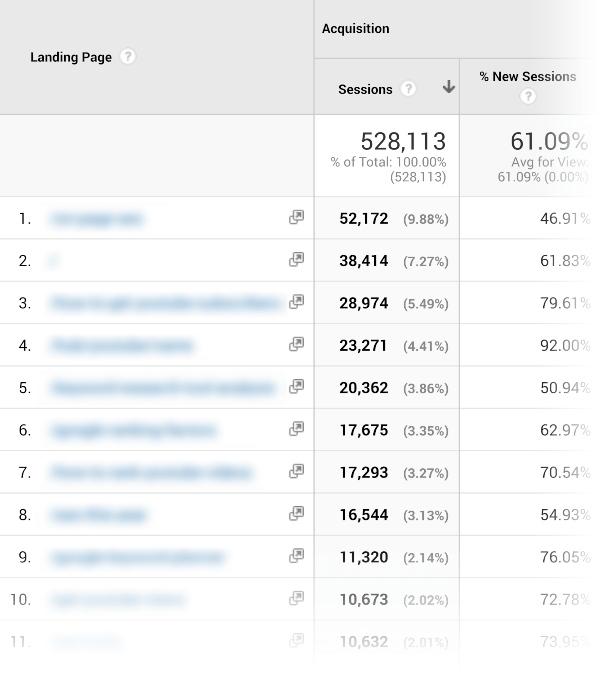Click the blurred page link in row 5
600x675 pixels.
(160, 387)
